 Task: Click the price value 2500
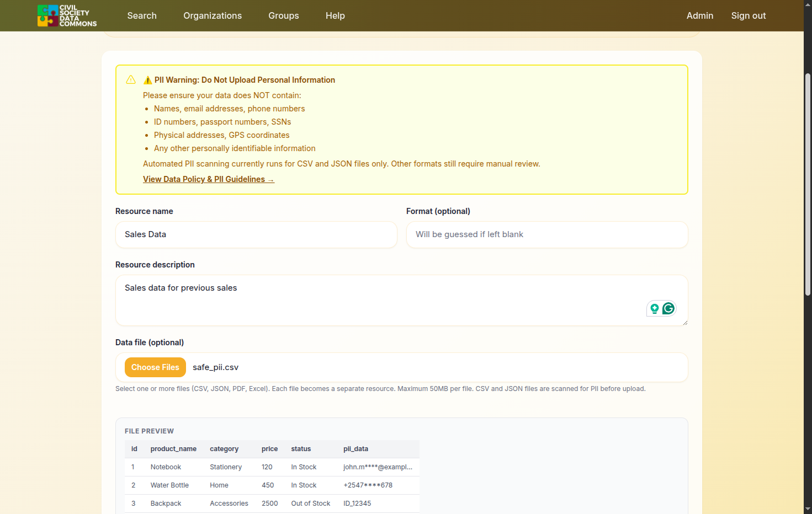click(270, 504)
